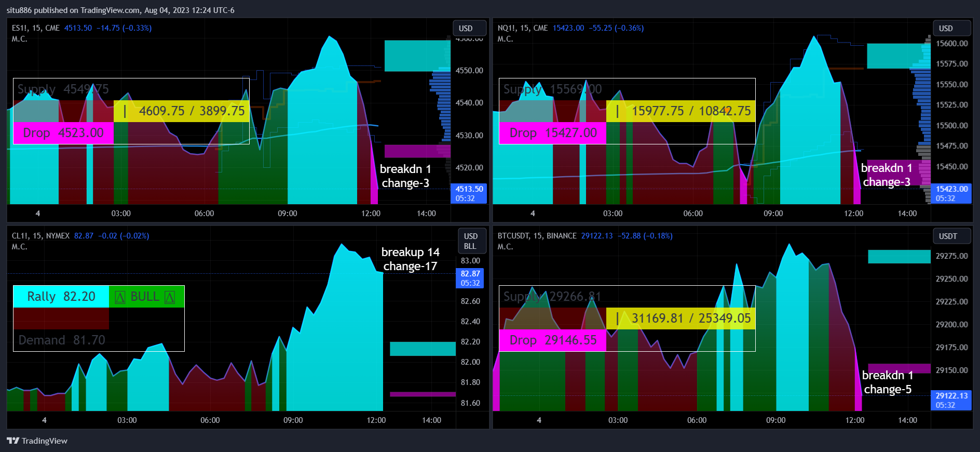This screenshot has height=452, width=980.
Task: Click the 15423.00 current price label
Action: [x=951, y=193]
